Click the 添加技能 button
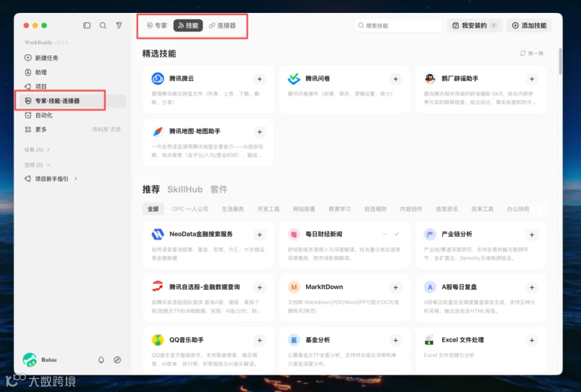 click(529, 26)
